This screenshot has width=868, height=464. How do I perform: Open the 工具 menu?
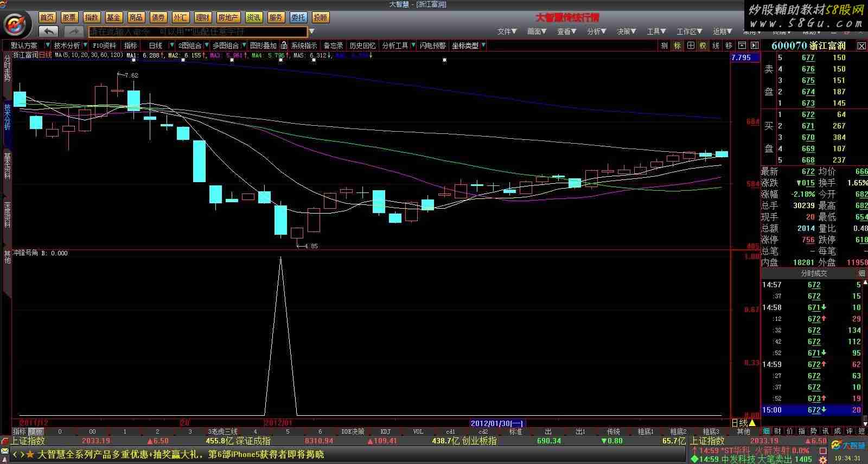[x=656, y=31]
